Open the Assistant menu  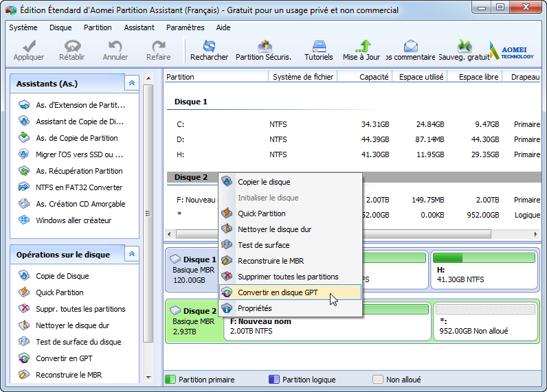(x=139, y=27)
